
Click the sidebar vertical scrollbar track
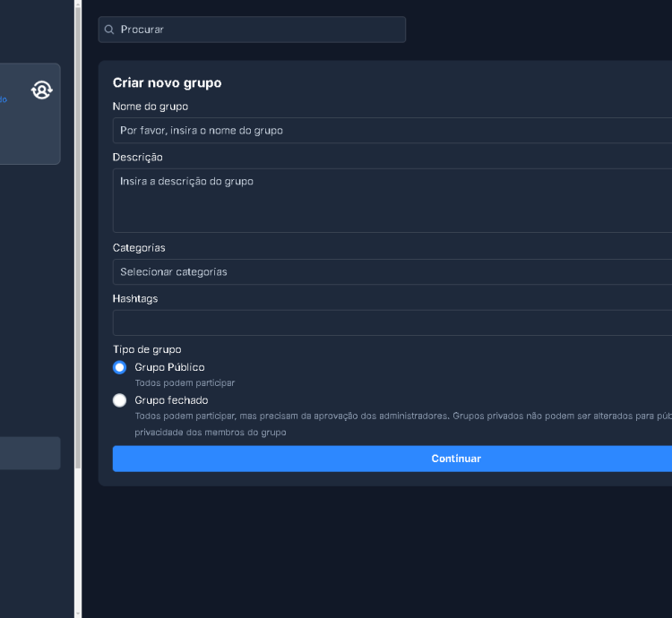(78, 537)
